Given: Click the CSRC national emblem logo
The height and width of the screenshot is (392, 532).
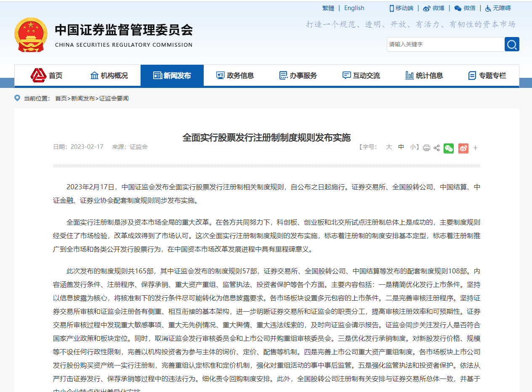Looking at the screenshot, I should click(x=31, y=35).
